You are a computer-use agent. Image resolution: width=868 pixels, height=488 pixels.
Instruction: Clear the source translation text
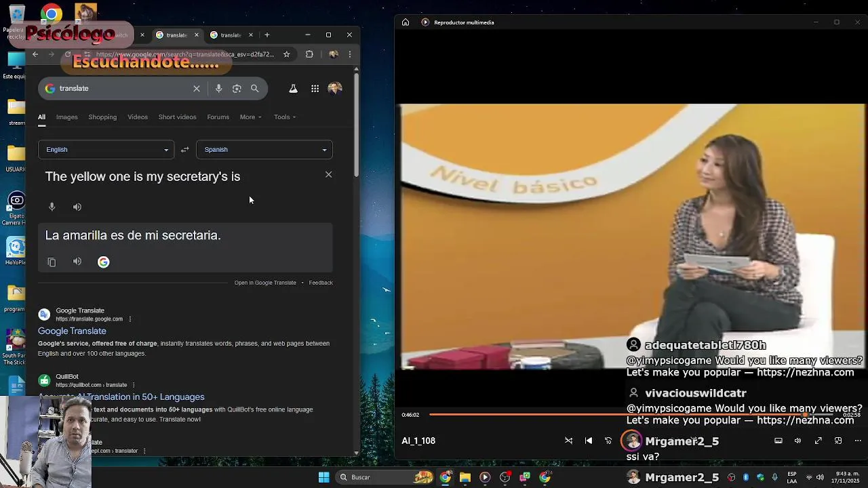(328, 174)
